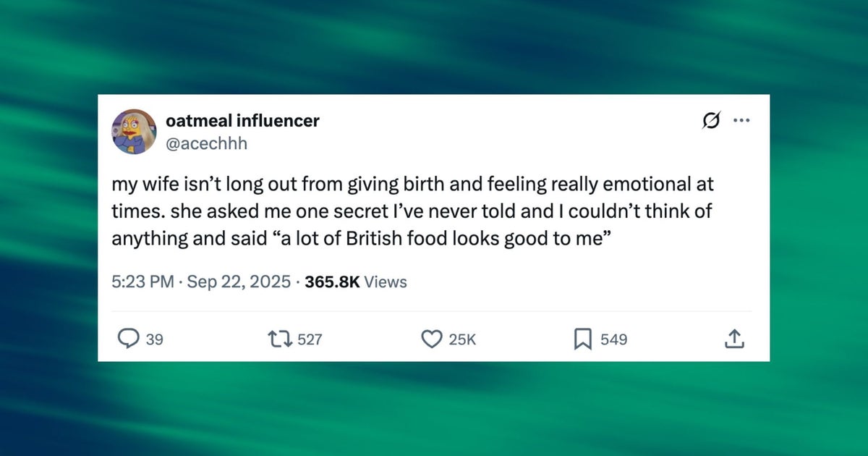Ask Grok to explain this post
Screen dimensions: 868x456
711,121
